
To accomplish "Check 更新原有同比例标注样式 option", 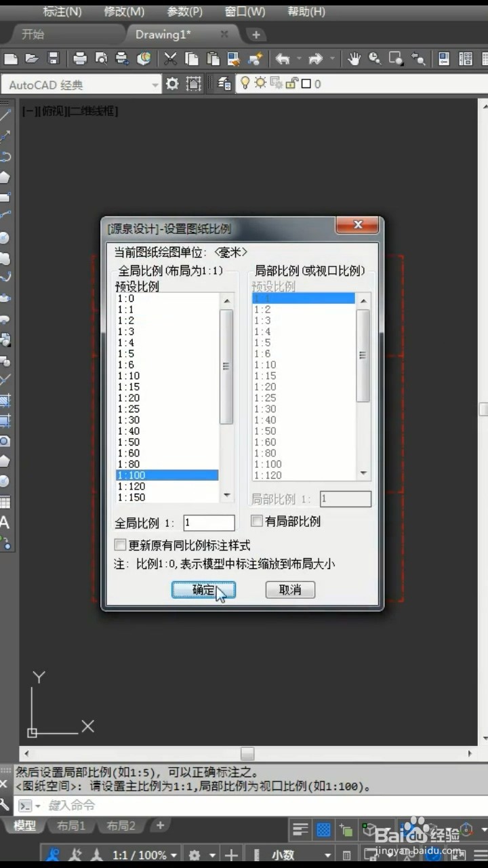I will click(x=121, y=545).
